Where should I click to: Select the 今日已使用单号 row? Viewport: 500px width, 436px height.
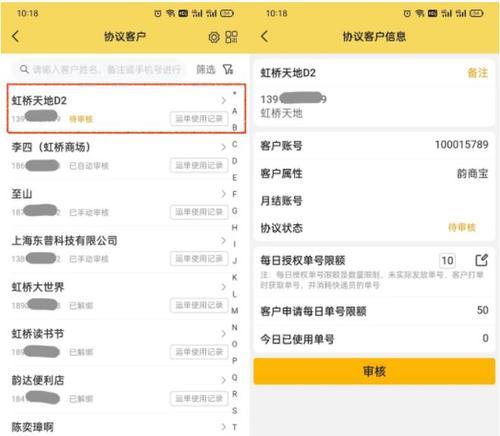pyautogui.click(x=374, y=339)
